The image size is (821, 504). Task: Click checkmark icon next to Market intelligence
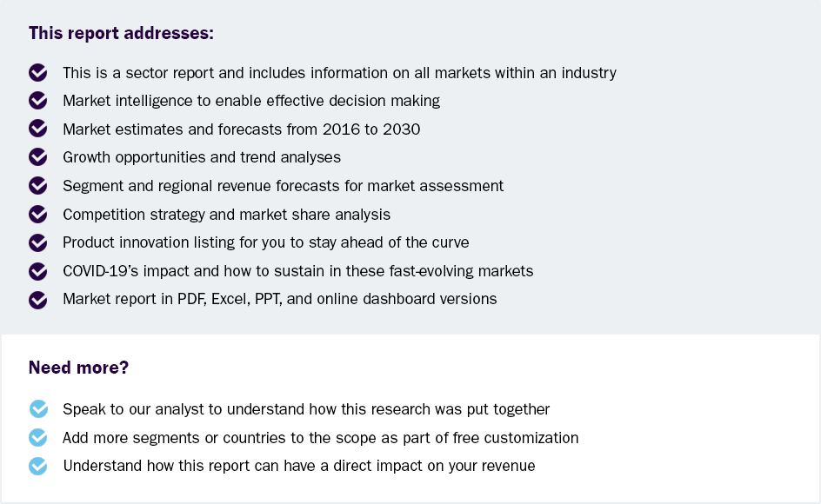pos(38,101)
